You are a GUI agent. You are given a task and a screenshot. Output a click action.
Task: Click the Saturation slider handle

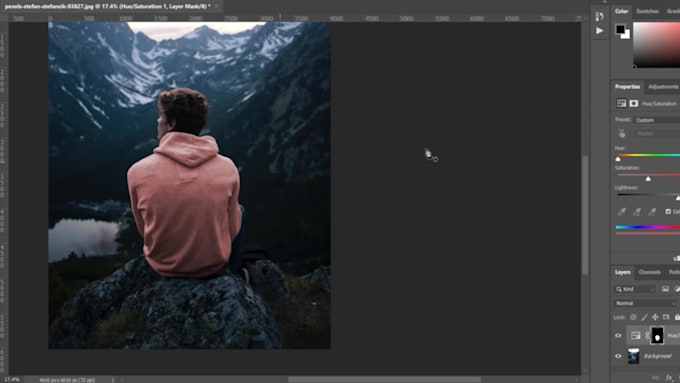coord(648,179)
